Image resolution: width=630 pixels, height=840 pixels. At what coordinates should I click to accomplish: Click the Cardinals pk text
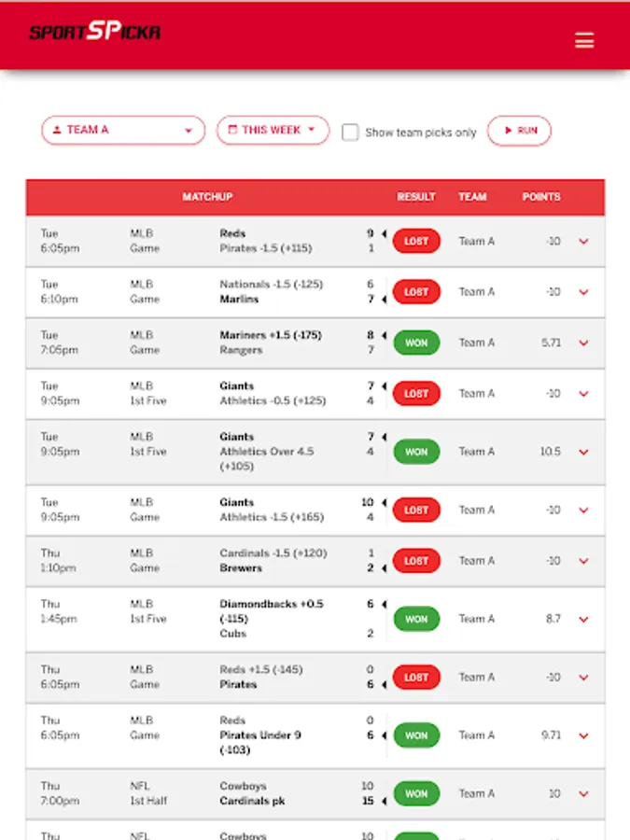click(252, 801)
